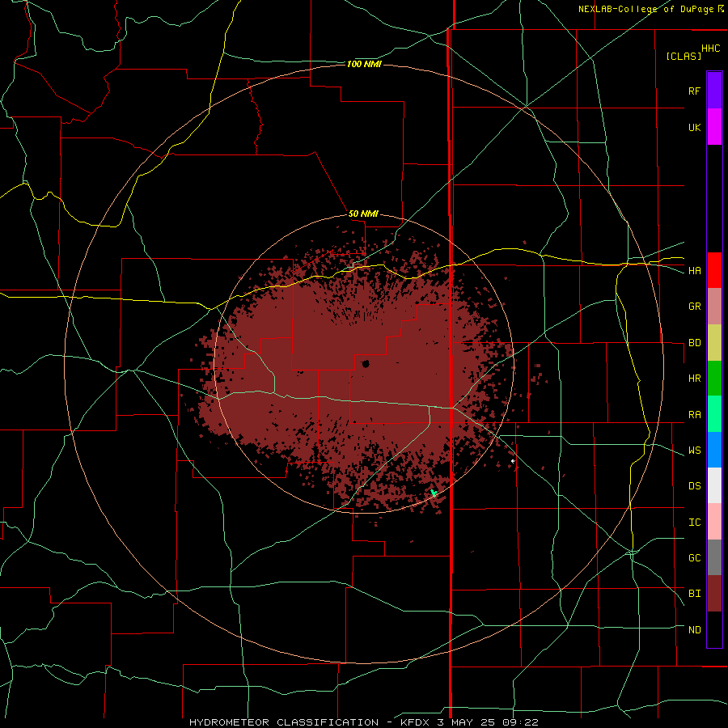Screen dimensions: 728x728
Task: Click the IC light pink legend swatch
Action: [x=714, y=522]
